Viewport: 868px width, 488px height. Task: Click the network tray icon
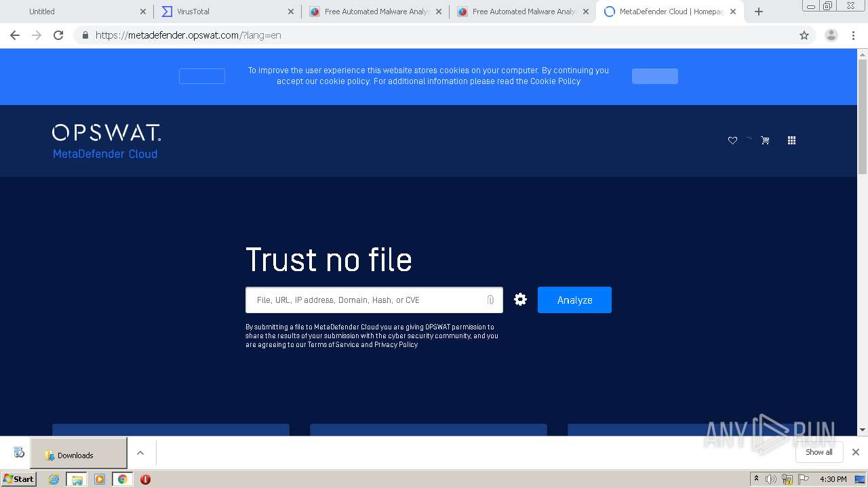click(x=787, y=479)
